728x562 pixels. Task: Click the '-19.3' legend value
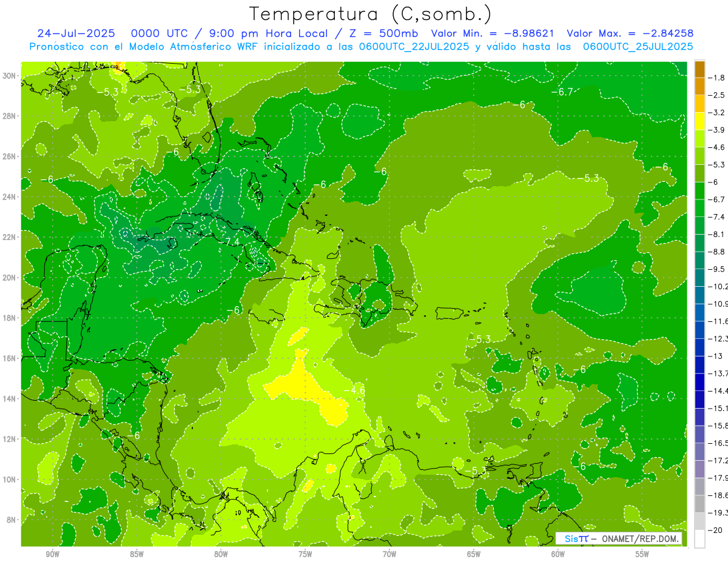coord(718,513)
